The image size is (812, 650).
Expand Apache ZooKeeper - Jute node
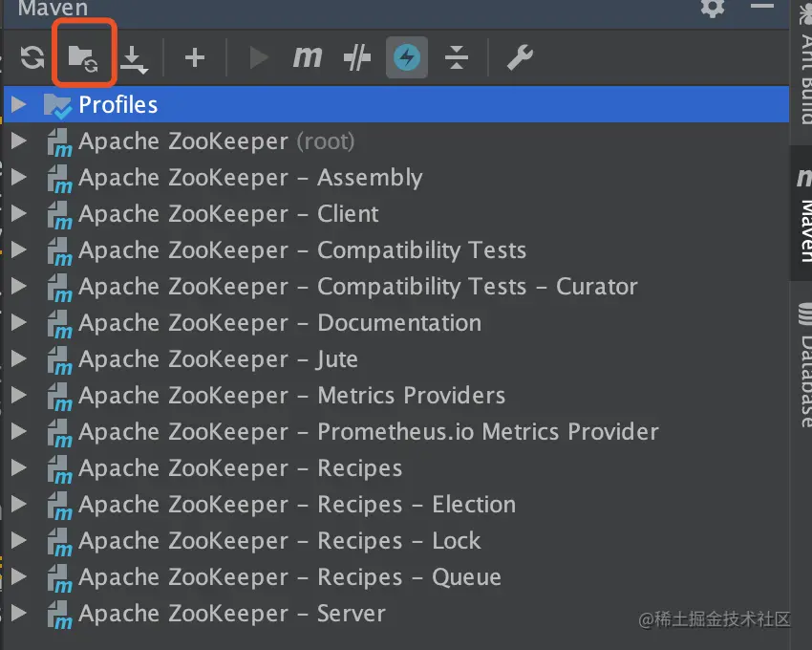[19, 358]
